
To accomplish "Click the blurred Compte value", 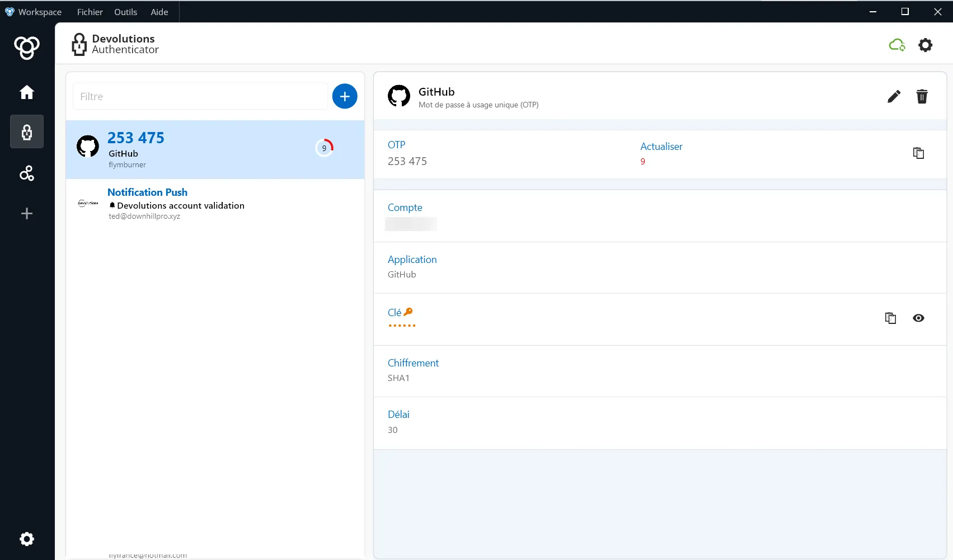I will pos(411,224).
